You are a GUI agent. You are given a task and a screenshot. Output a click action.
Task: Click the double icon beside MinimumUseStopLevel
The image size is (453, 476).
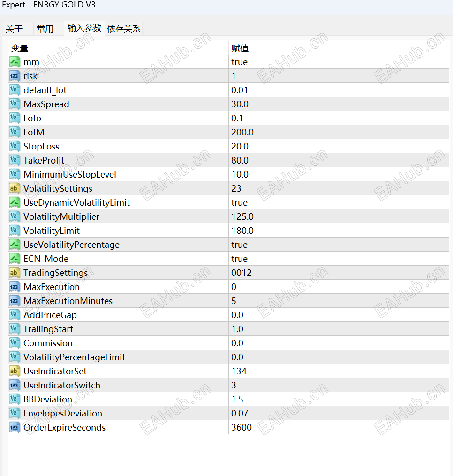(14, 174)
